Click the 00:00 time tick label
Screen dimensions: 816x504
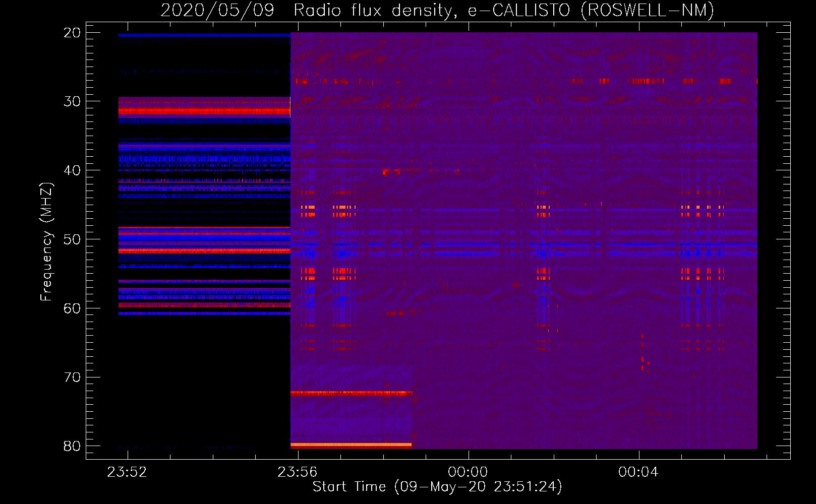[x=468, y=472]
